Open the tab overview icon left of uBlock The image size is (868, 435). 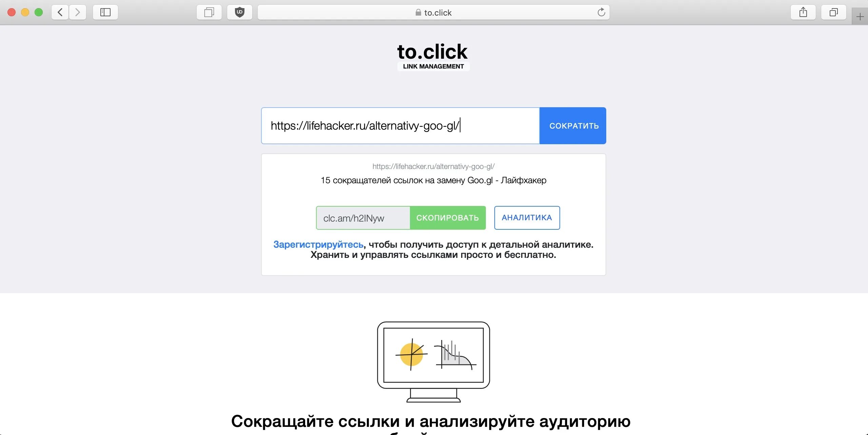pos(209,13)
